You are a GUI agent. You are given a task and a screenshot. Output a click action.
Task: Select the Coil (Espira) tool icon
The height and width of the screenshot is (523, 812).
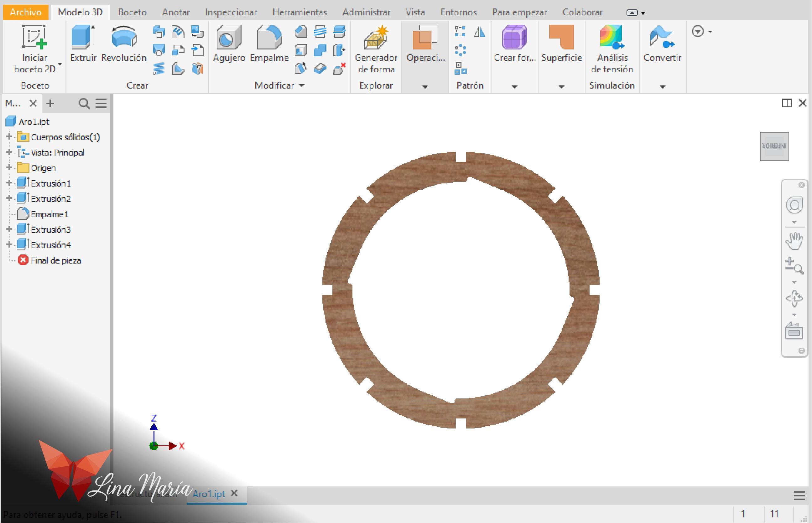(159, 69)
